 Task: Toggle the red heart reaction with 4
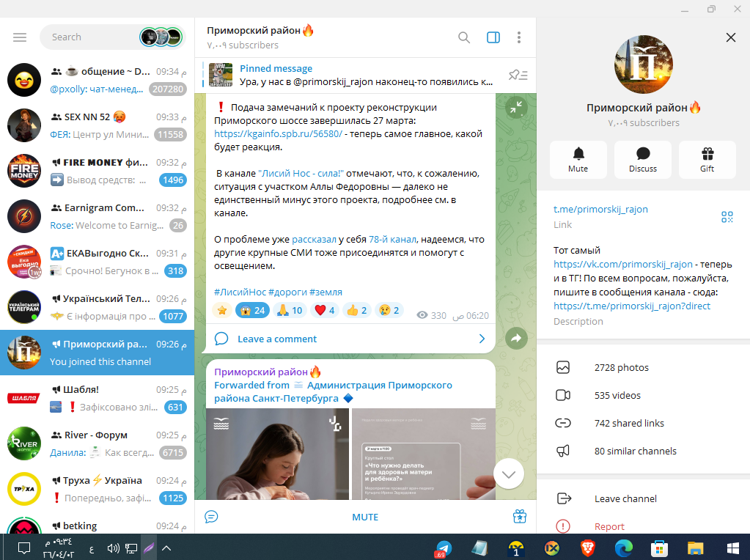(x=325, y=310)
